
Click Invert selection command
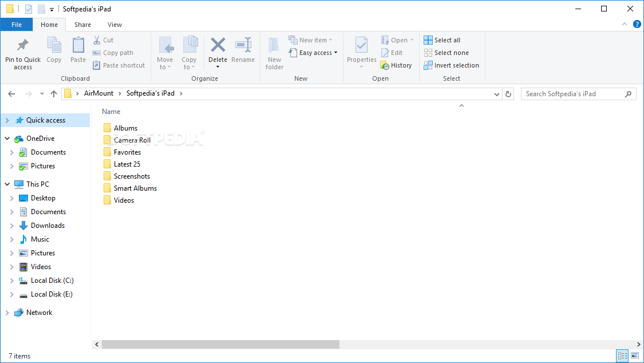tap(452, 65)
